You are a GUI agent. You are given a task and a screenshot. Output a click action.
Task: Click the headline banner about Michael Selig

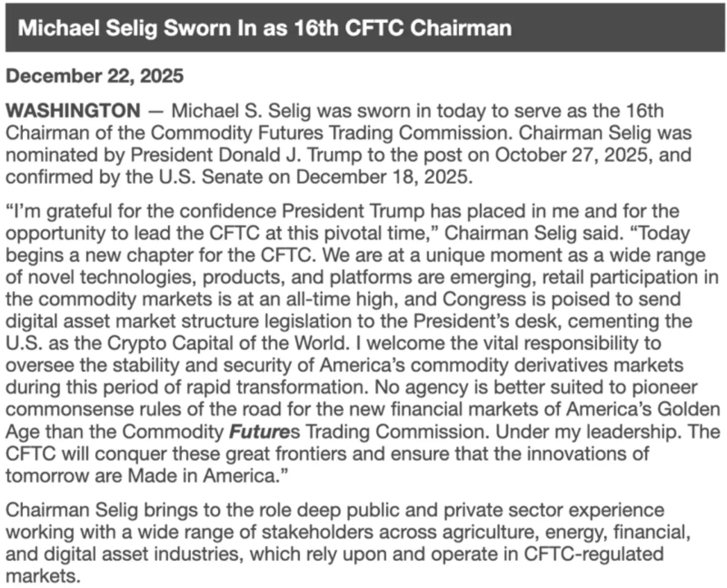point(264,28)
